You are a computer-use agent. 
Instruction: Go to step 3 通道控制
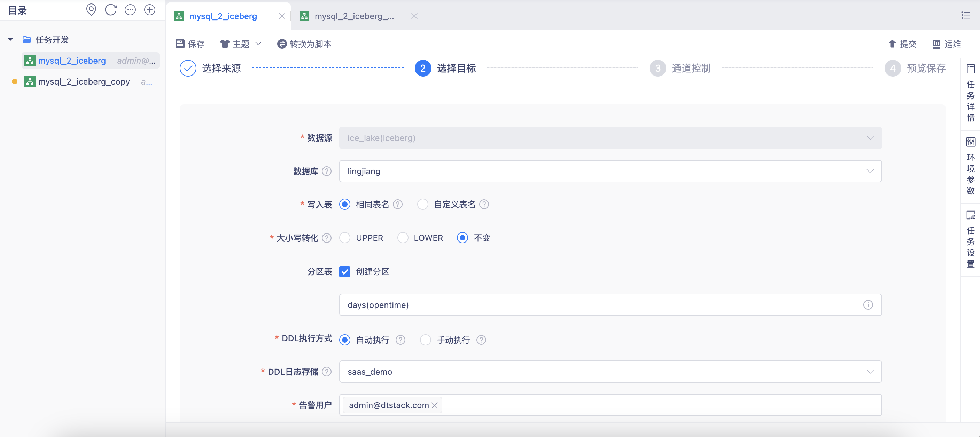tap(691, 69)
